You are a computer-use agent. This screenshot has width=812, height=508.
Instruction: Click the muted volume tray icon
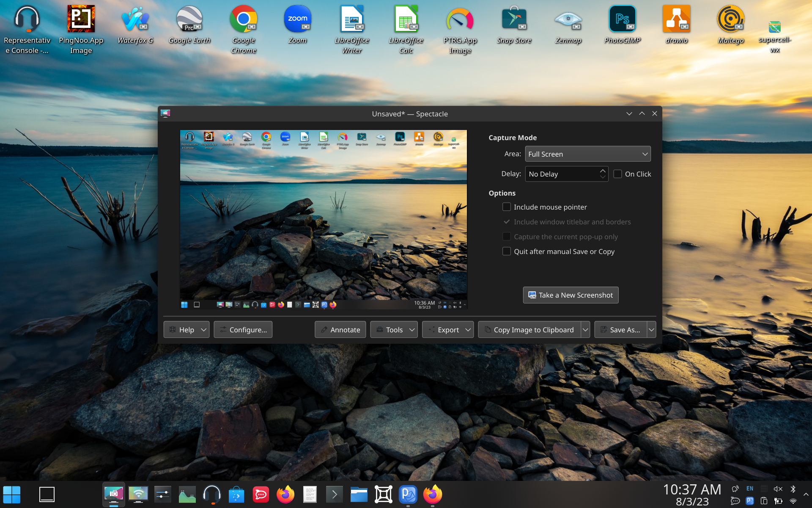778,489
